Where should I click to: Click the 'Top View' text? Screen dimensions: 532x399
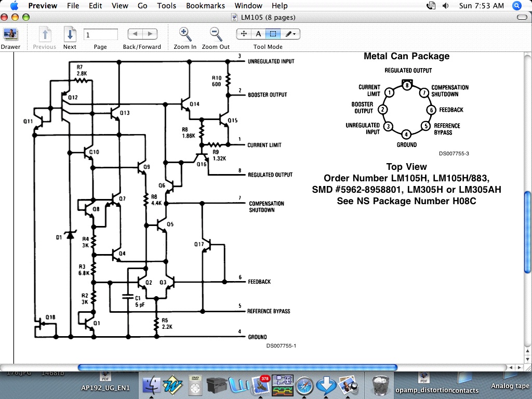[x=406, y=167]
